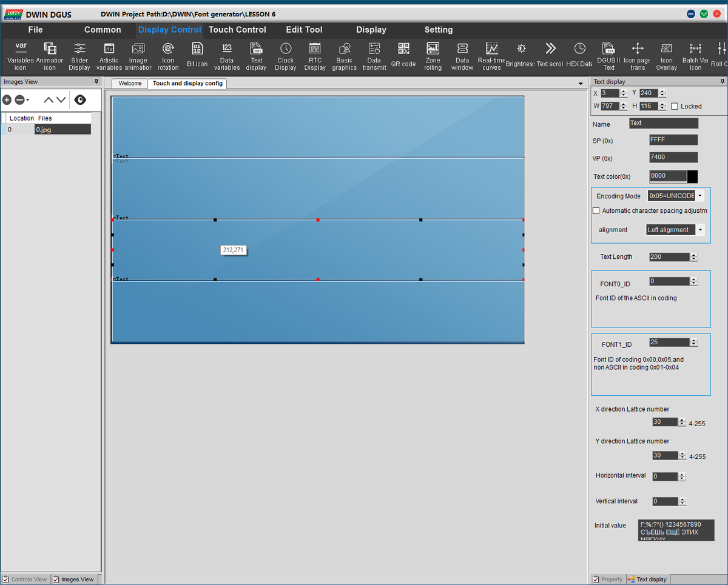Open the document tab list dropdown arrow
The width and height of the screenshot is (728, 585).
(581, 84)
